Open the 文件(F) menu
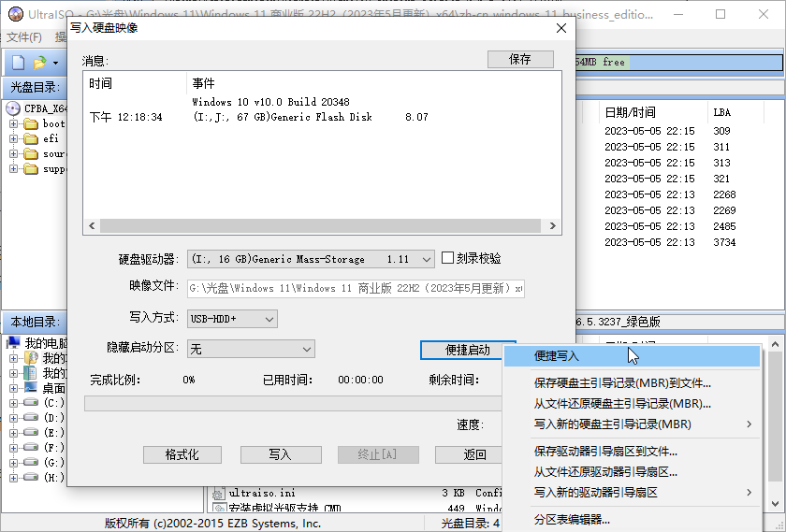The width and height of the screenshot is (786, 532). [x=24, y=37]
